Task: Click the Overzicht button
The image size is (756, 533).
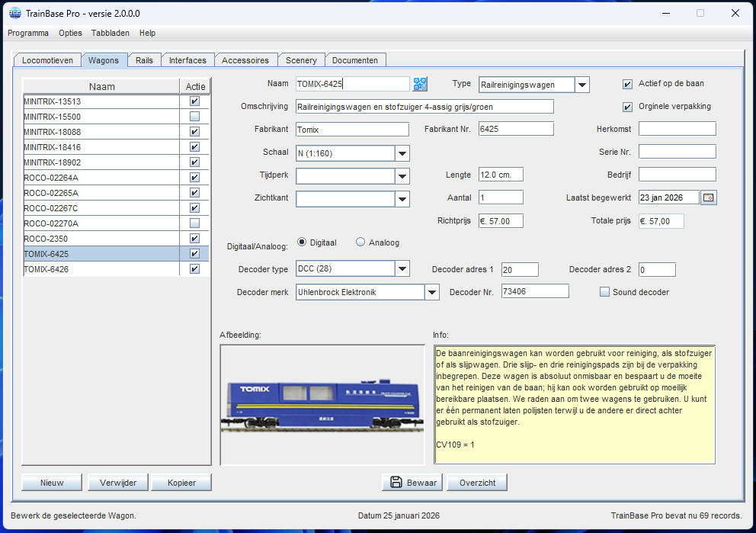Action: [x=477, y=483]
